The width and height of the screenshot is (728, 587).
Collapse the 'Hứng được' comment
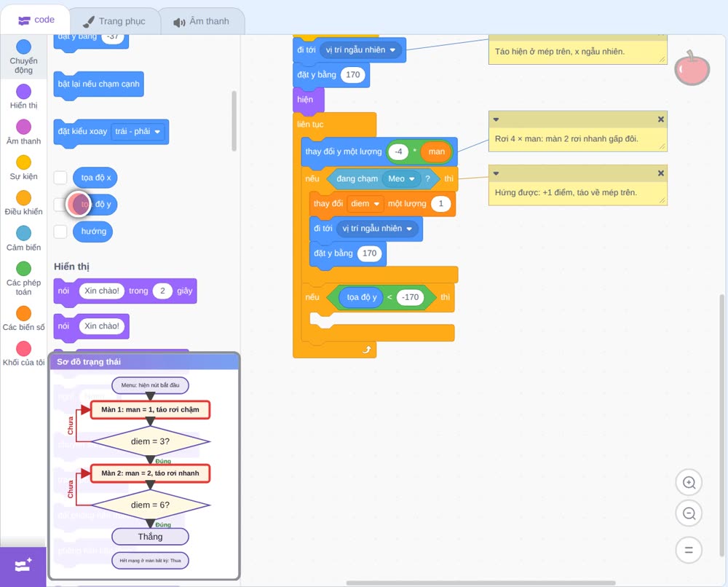(496, 173)
